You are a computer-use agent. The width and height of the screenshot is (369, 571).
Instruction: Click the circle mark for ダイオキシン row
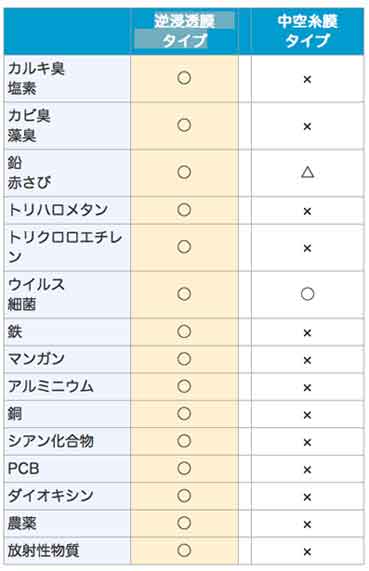point(184,496)
